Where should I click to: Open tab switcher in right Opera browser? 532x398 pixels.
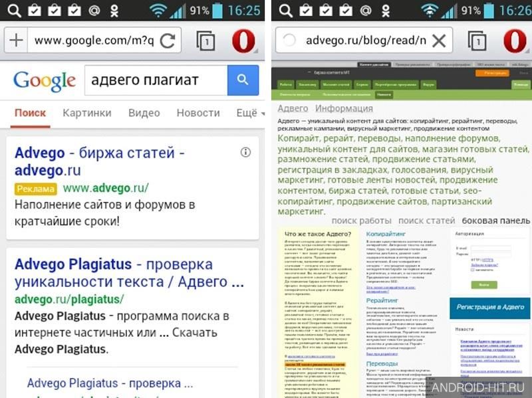[477, 41]
